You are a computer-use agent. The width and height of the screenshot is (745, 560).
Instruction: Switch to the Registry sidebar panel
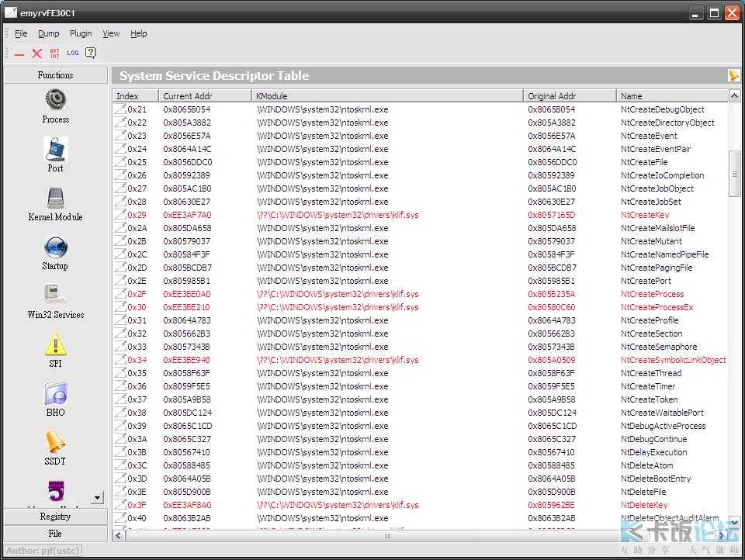56,517
